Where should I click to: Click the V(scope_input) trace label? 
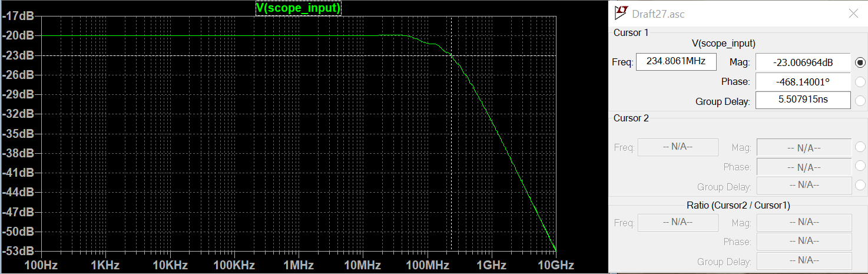298,8
